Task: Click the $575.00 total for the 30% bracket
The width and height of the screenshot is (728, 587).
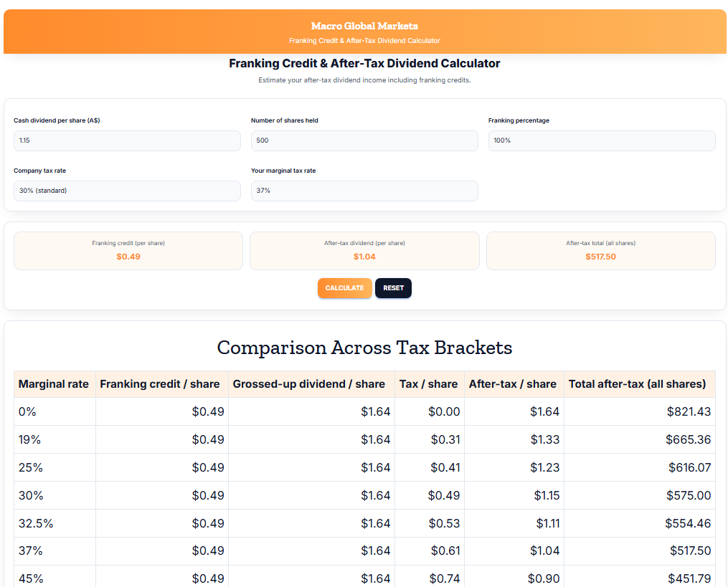Action: click(x=689, y=495)
